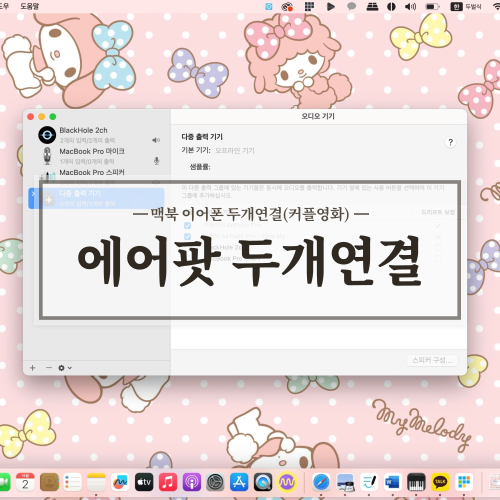This screenshot has width=500, height=500.
Task: Click the 스피커 구성... button
Action: (432, 360)
